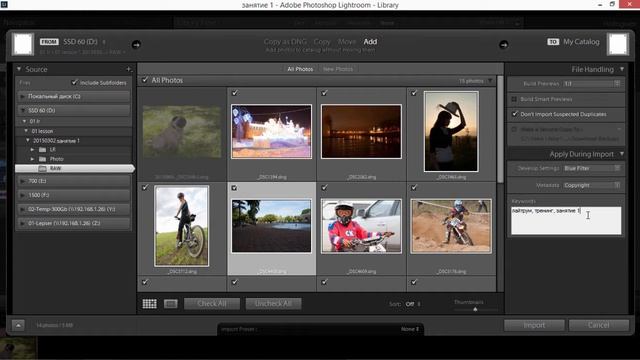The width and height of the screenshot is (640, 360).
Task: Collapse the 01 lr folder
Action: coord(24,121)
